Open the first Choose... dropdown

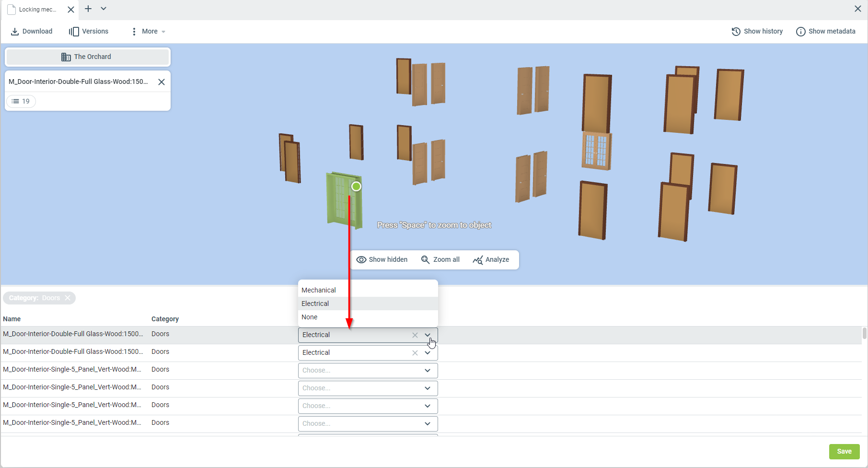tap(368, 371)
